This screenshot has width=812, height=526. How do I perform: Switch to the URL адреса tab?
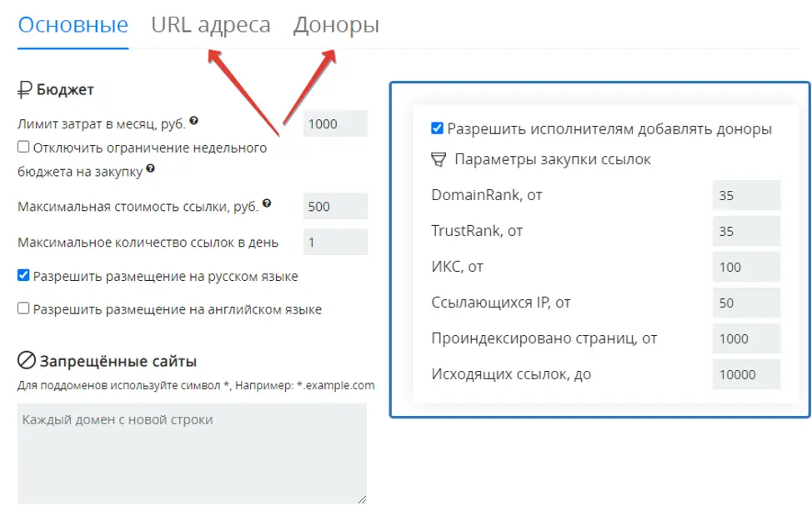click(210, 25)
